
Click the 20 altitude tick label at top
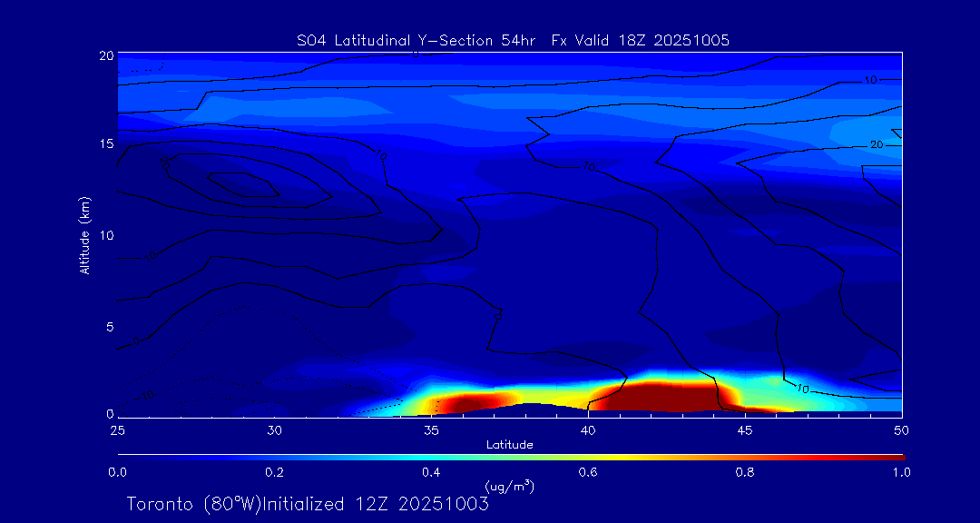coord(104,55)
